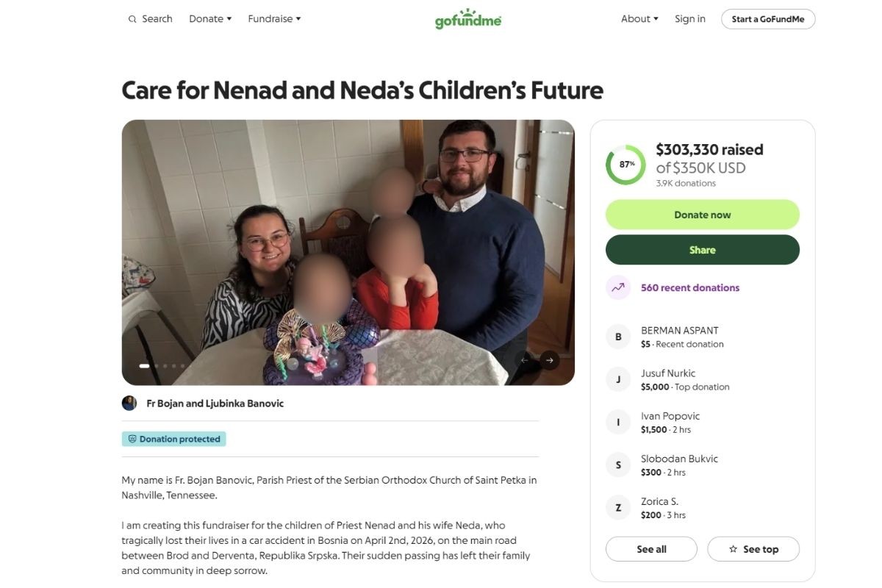Viewport: 882px width, 588px height.
Task: Click the GoFundMe logo
Action: click(468, 19)
